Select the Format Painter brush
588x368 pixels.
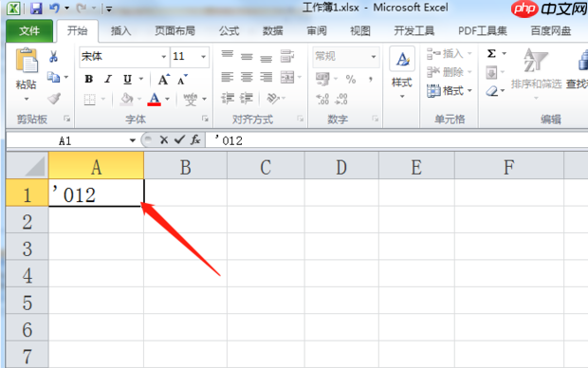pos(54,99)
